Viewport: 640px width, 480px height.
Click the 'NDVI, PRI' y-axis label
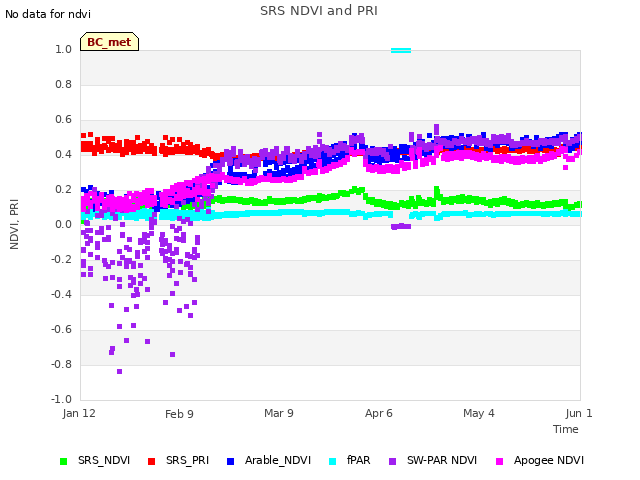tap(14, 224)
